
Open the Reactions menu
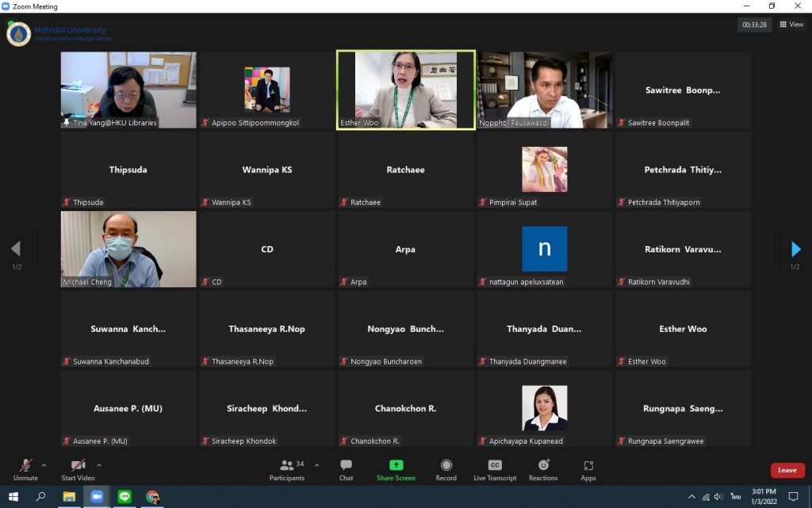tap(543, 469)
